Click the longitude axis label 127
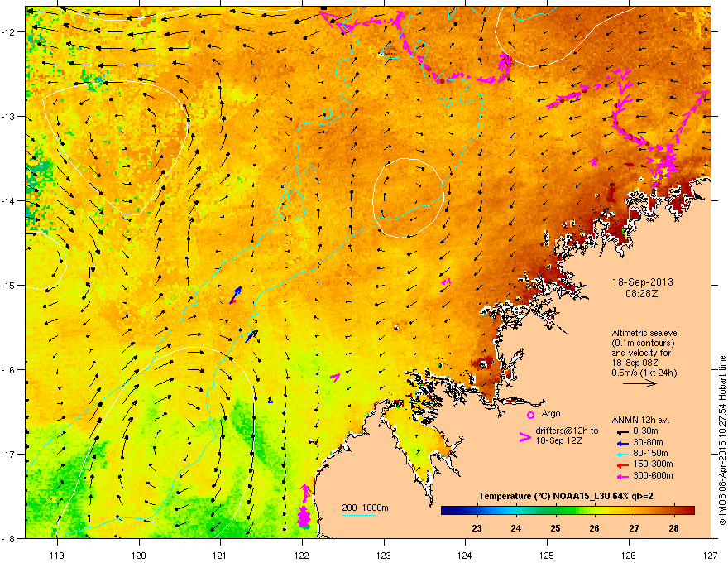The image size is (728, 563). (x=711, y=555)
